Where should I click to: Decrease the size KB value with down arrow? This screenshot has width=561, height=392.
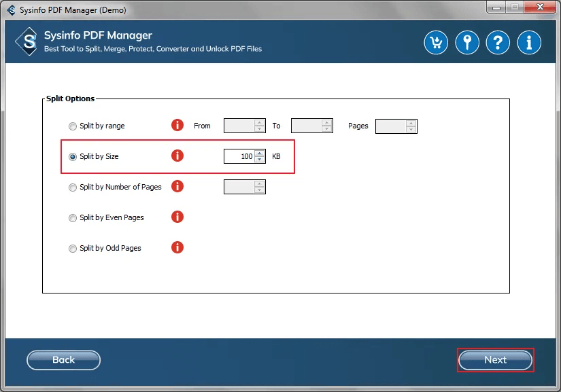[x=259, y=160]
